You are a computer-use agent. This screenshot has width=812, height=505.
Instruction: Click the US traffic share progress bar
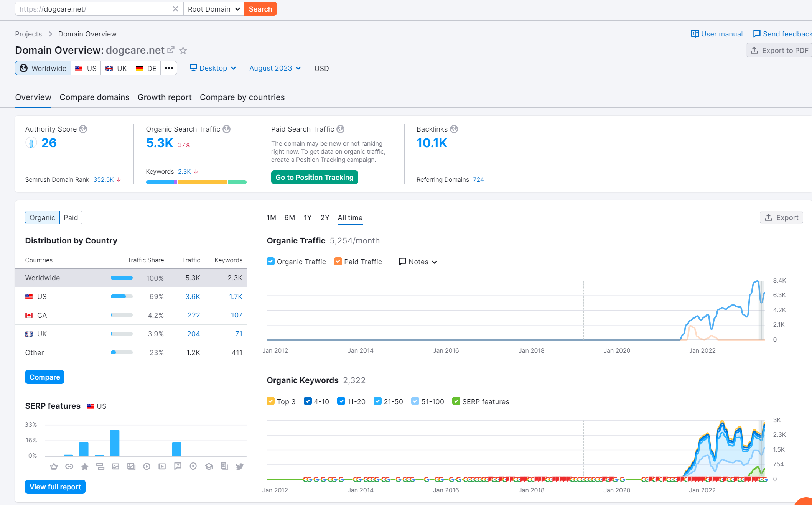122,296
